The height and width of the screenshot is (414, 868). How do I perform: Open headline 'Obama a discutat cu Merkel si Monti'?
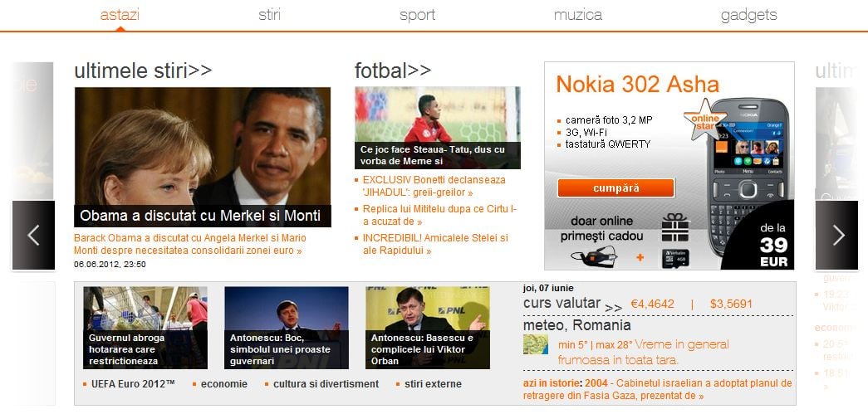click(x=202, y=216)
